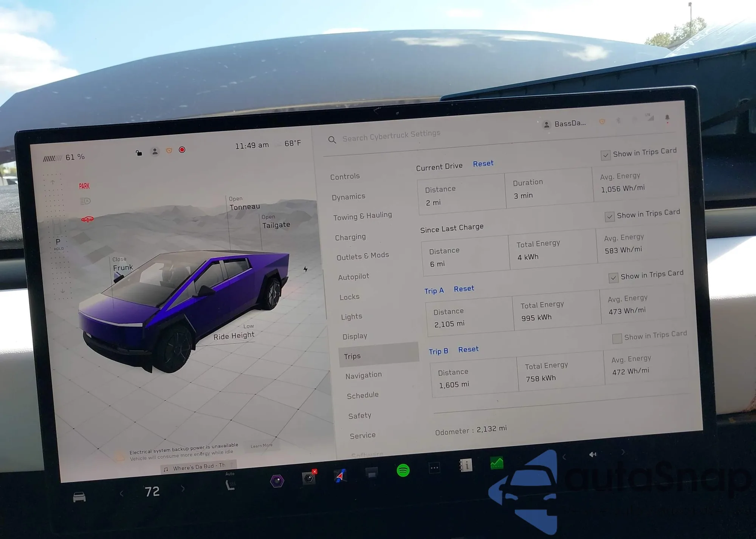Tap the Bluetooth status icon
The width and height of the screenshot is (756, 539).
(x=619, y=120)
